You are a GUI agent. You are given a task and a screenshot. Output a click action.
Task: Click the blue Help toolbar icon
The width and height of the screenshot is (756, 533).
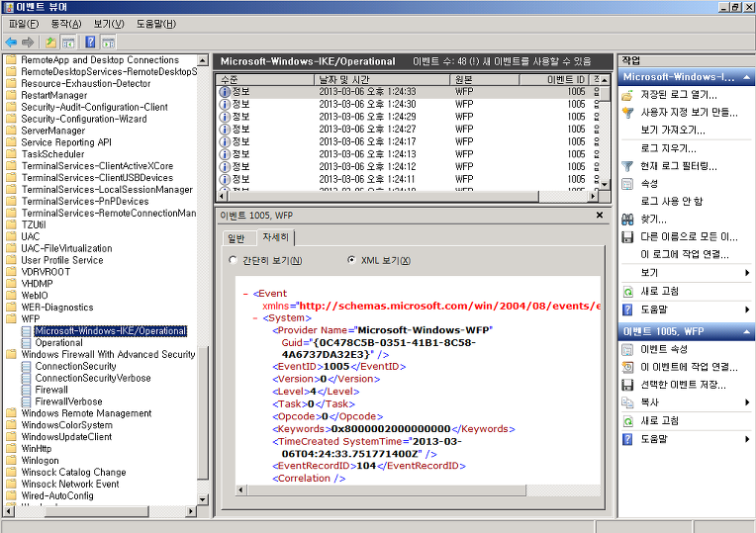(90, 43)
